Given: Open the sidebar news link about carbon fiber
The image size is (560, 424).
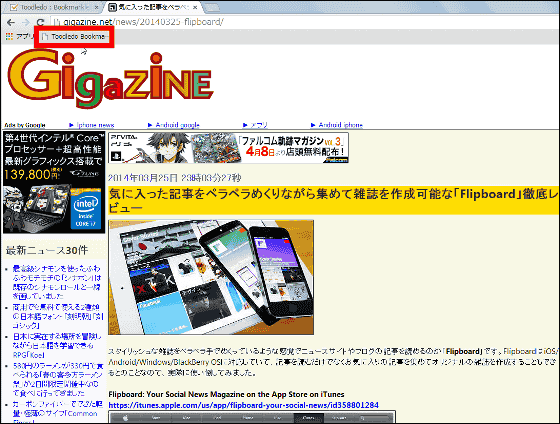Looking at the screenshot, I should coord(58,412).
